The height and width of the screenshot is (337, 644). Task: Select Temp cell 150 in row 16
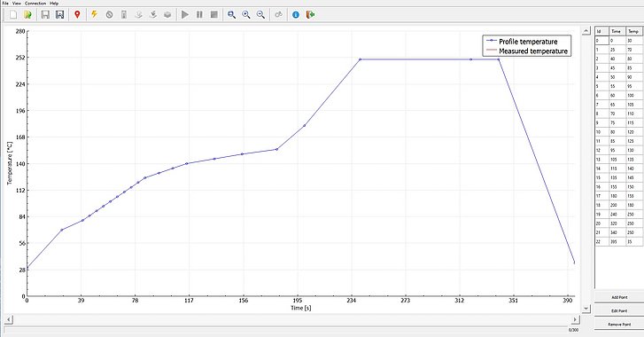633,186
